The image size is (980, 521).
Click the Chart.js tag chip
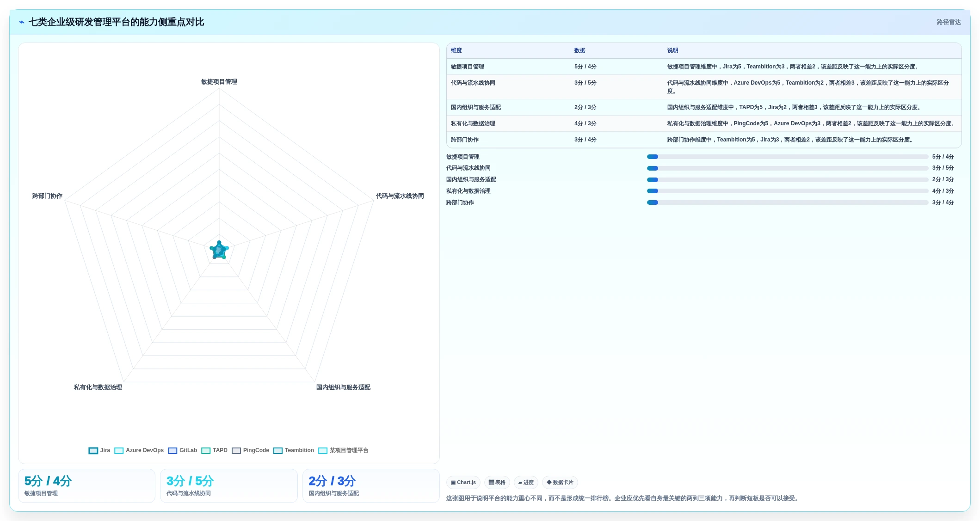463,482
